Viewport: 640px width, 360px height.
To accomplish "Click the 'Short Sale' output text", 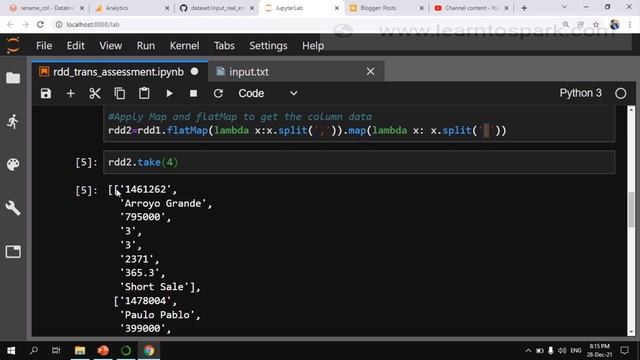I will coord(158,287).
